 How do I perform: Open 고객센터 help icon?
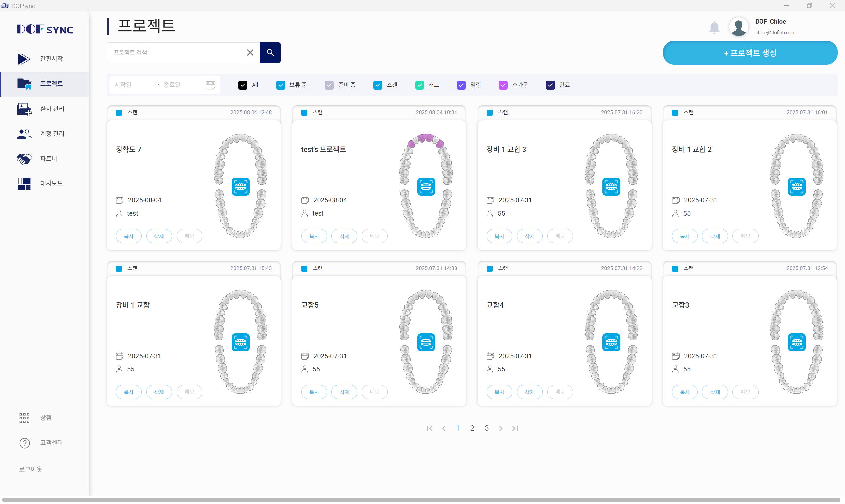24,443
